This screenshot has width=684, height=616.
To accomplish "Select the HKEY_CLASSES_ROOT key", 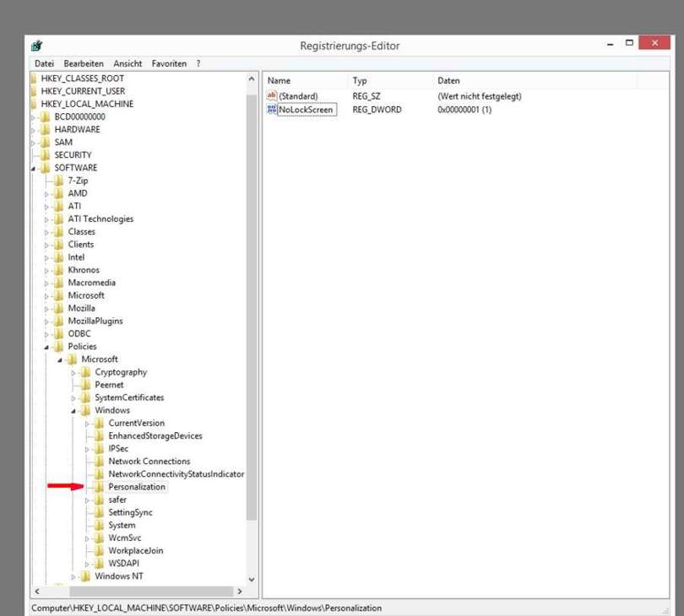I will 83,78.
